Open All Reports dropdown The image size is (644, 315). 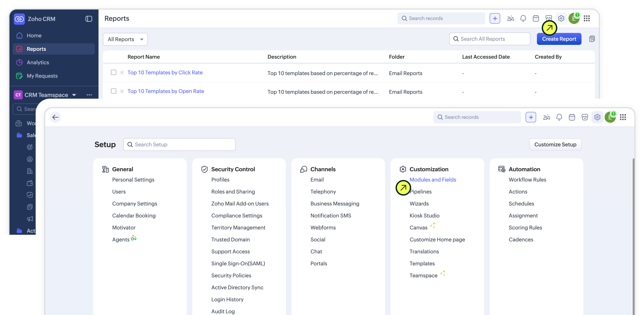(125, 39)
